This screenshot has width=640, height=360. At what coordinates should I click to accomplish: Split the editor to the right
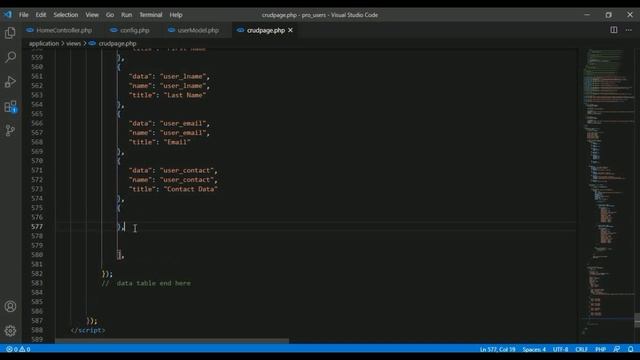(614, 30)
